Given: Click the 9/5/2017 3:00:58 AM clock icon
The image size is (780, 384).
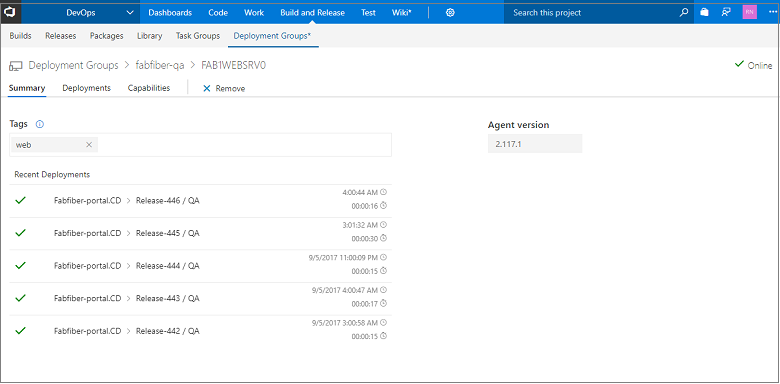Looking at the screenshot, I should [x=384, y=322].
